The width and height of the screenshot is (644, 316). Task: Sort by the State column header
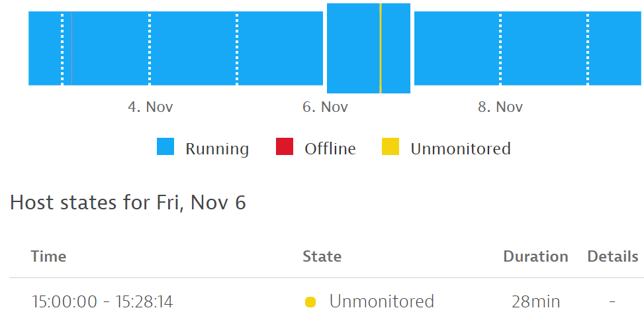tap(322, 256)
